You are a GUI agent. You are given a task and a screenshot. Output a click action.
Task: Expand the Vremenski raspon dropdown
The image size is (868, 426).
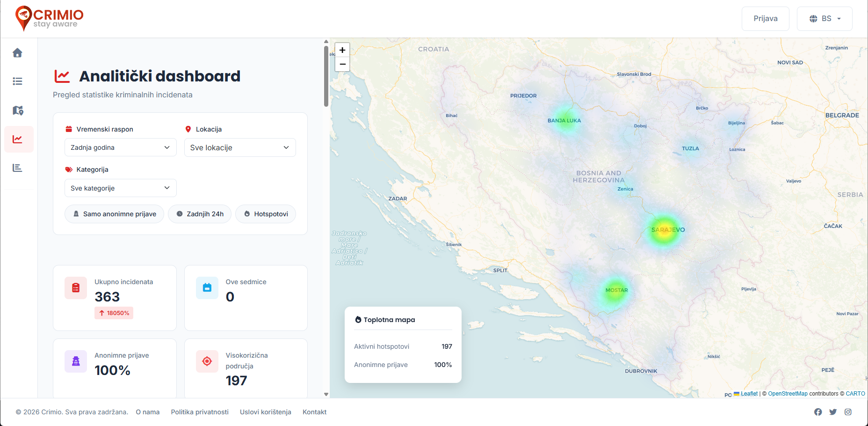click(120, 147)
